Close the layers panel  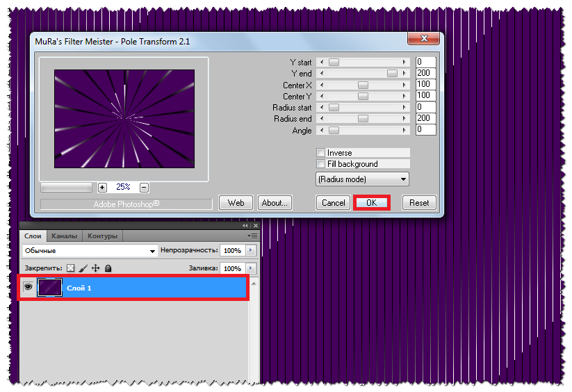coord(255,226)
